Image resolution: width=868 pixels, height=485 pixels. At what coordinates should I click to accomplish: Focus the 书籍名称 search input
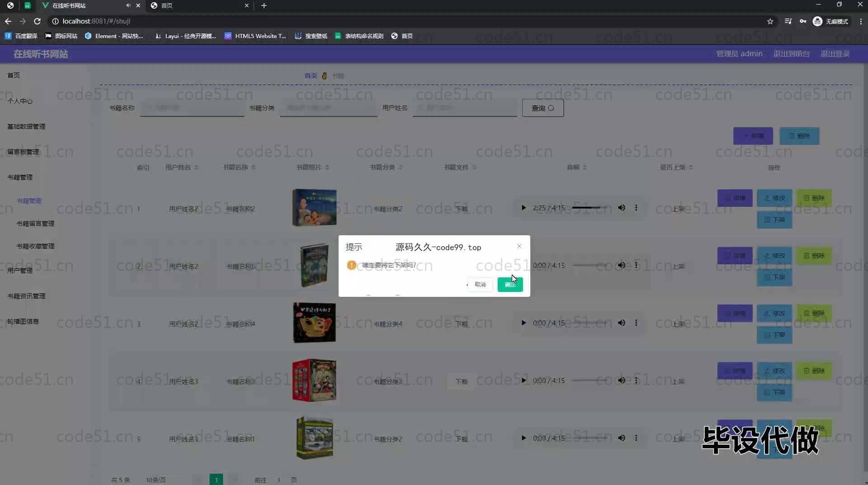point(192,108)
